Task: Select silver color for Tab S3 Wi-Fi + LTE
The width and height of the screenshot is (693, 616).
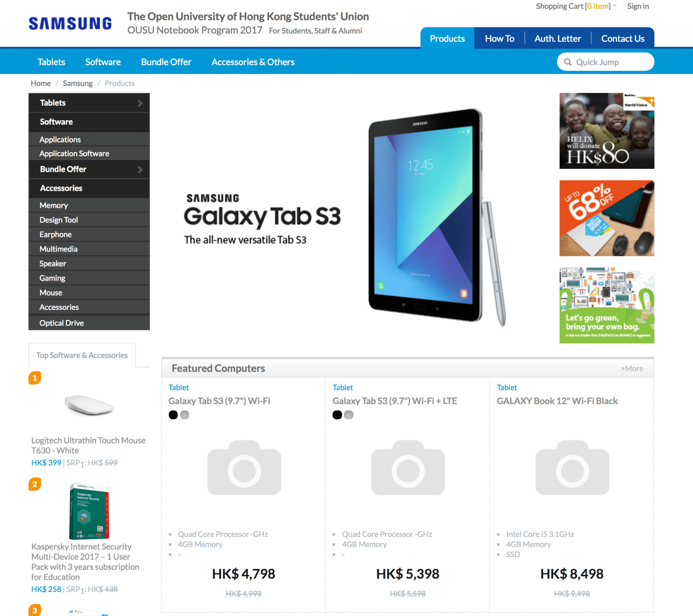Action: click(349, 415)
